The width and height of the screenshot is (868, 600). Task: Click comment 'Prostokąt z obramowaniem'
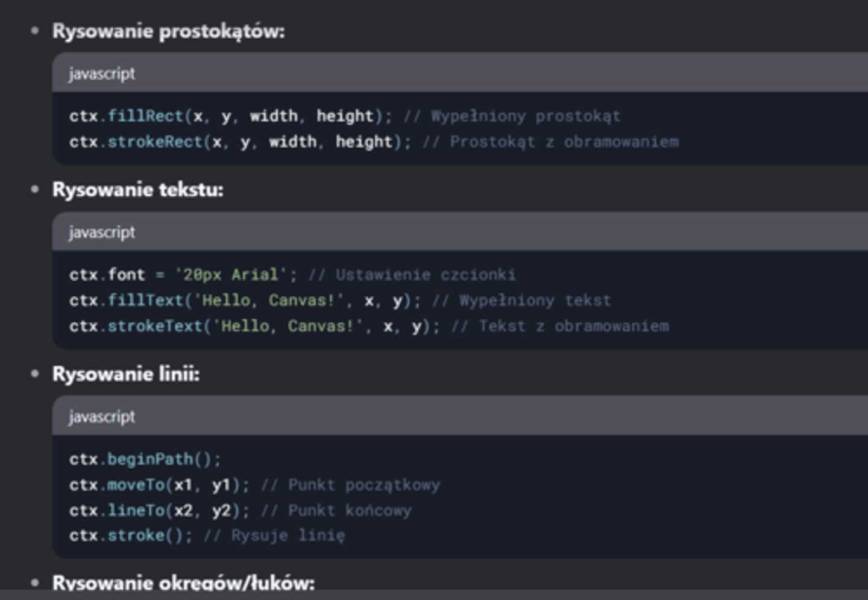point(551,142)
